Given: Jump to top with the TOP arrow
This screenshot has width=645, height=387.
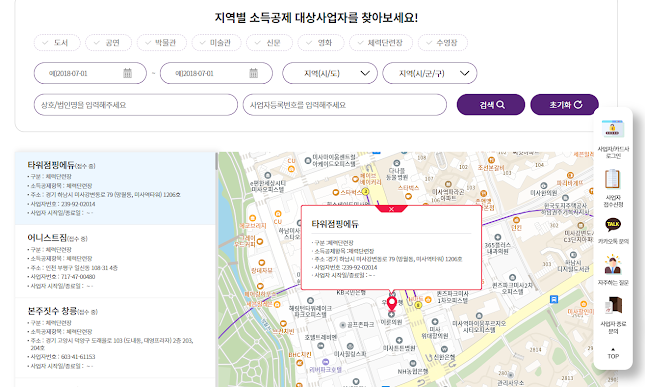Looking at the screenshot, I should click(613, 354).
